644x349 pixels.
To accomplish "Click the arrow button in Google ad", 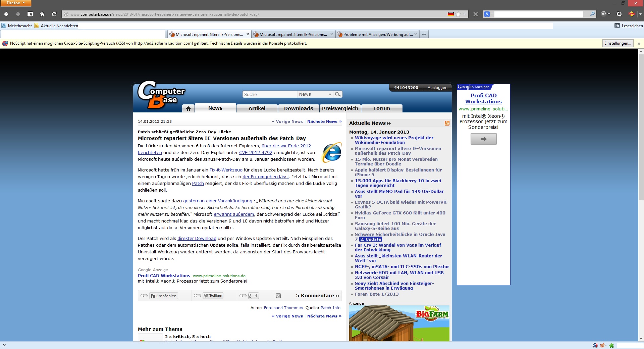I will point(483,139).
